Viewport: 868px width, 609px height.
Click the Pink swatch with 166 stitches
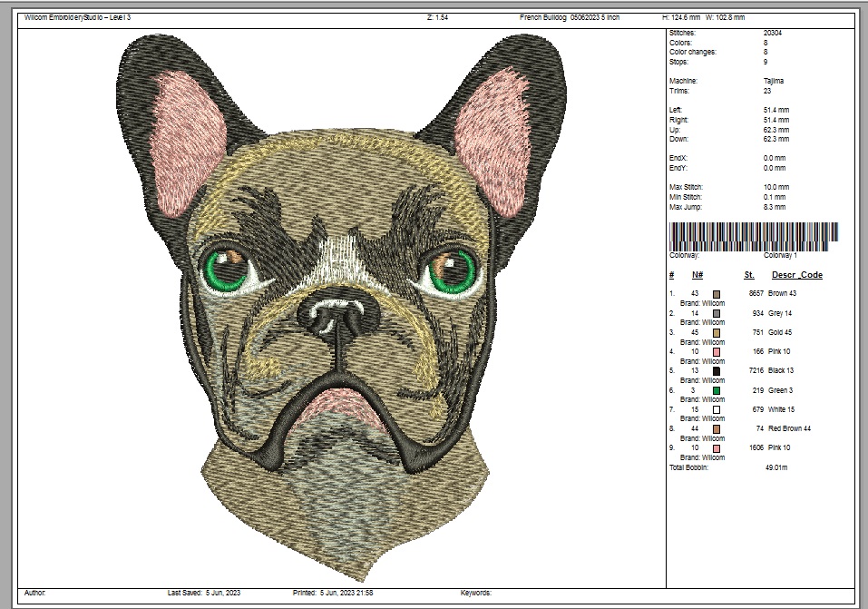(x=717, y=351)
